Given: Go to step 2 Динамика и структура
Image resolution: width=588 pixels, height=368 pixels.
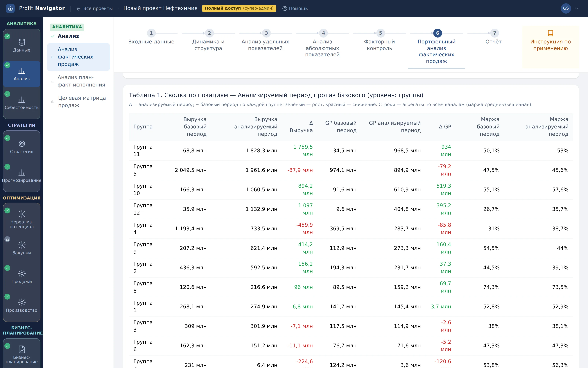Looking at the screenshot, I should coord(208,40).
